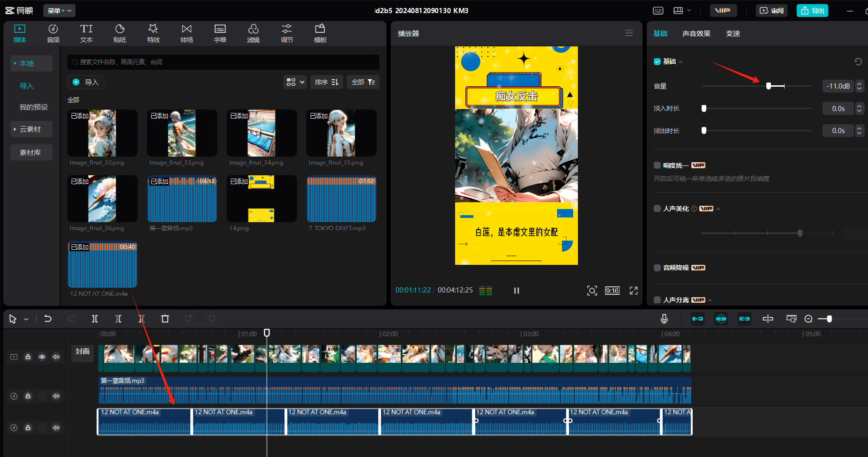This screenshot has height=457, width=868.
Task: Switch to the 变速 speed tab
Action: pos(733,33)
